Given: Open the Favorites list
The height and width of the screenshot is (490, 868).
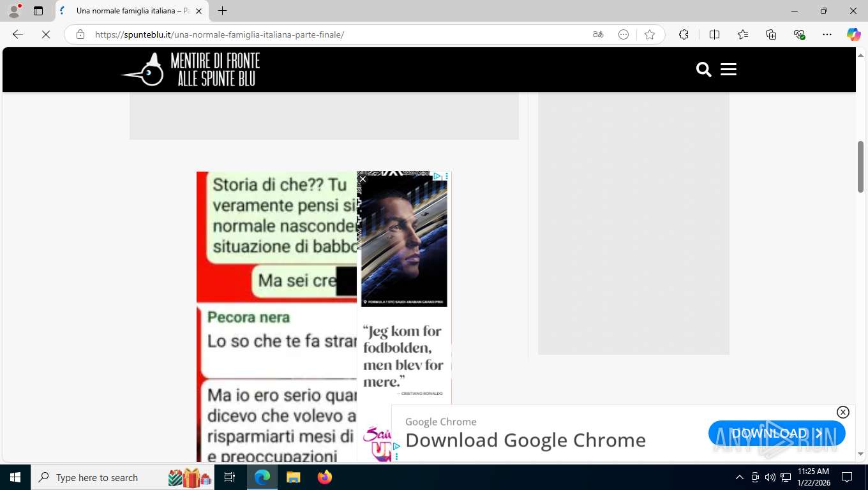Looking at the screenshot, I should pyautogui.click(x=743, y=34).
